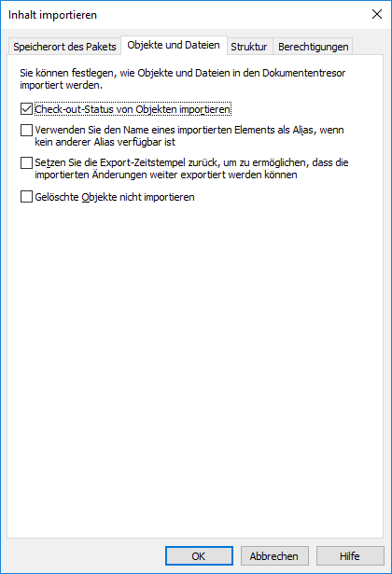The image size is (392, 574).
Task: Close the Inhalt importieren dialog
Action: pos(377,15)
